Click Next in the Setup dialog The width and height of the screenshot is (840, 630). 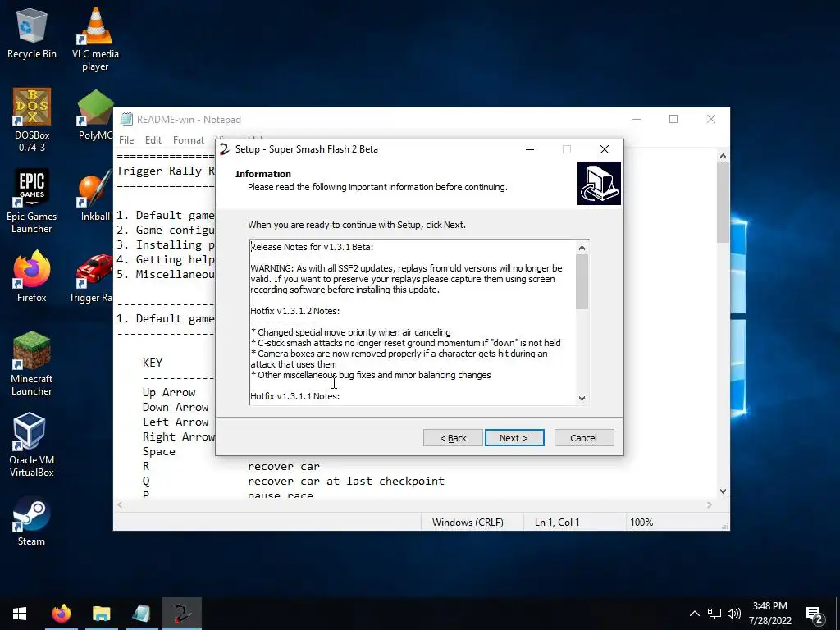tap(514, 438)
